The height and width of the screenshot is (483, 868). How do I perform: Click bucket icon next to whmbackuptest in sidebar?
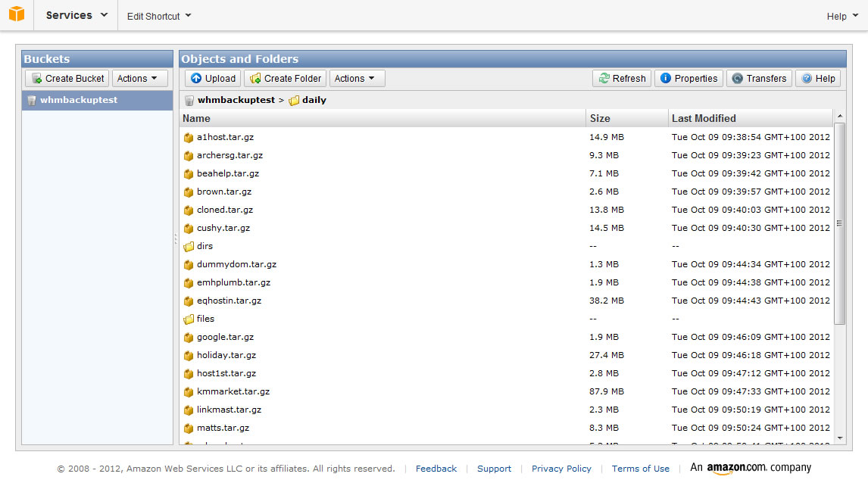(x=32, y=100)
